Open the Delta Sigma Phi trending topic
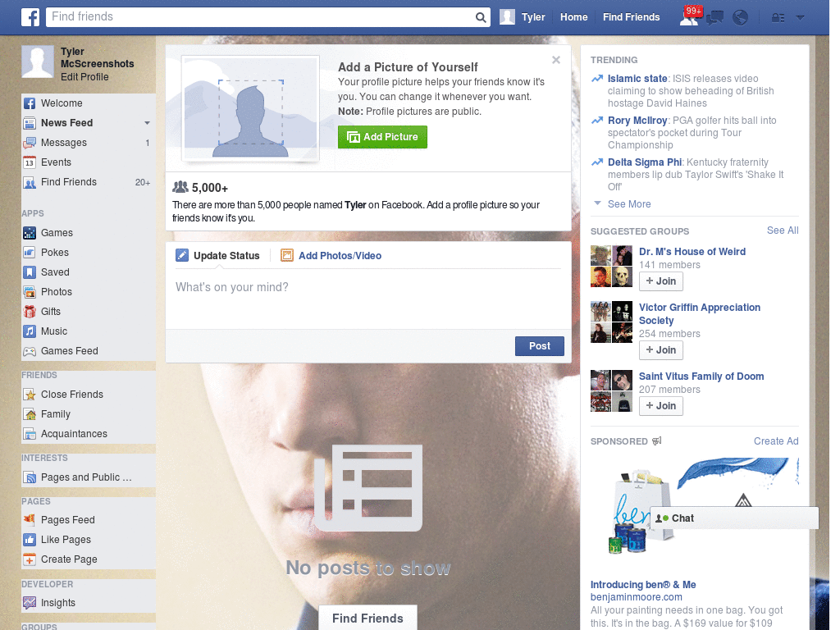The height and width of the screenshot is (630, 840). pos(645,162)
